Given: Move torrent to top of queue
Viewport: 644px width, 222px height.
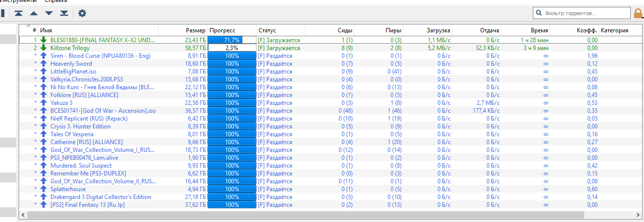Looking at the screenshot, I should 19,13.
